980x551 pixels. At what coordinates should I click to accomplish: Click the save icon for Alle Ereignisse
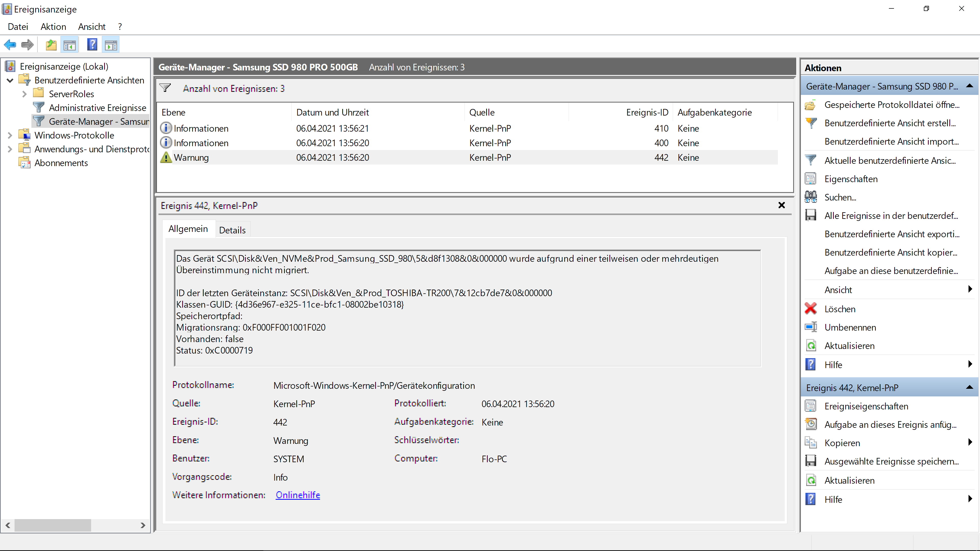[x=811, y=216]
